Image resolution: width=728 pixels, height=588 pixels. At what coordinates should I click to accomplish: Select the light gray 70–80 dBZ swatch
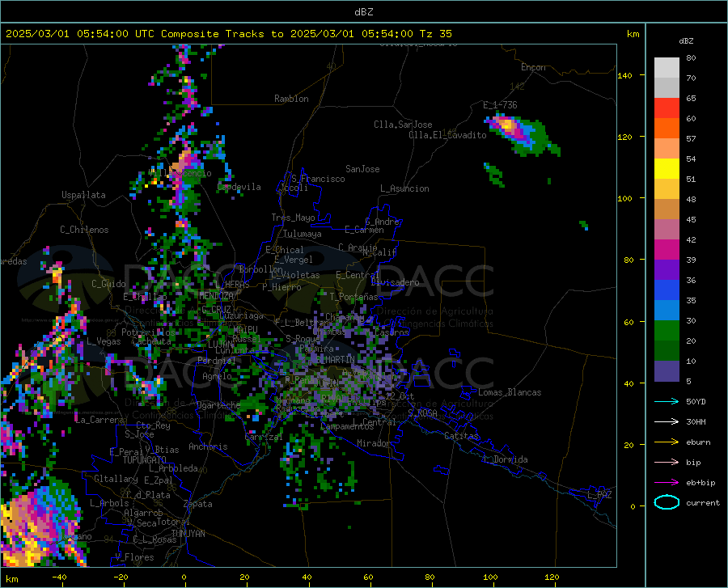point(667,68)
